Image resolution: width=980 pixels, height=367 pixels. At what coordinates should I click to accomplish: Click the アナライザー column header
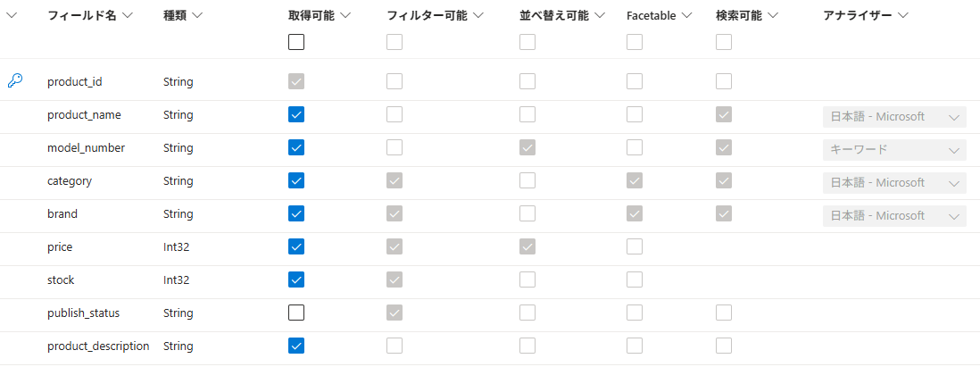pyautogui.click(x=857, y=15)
